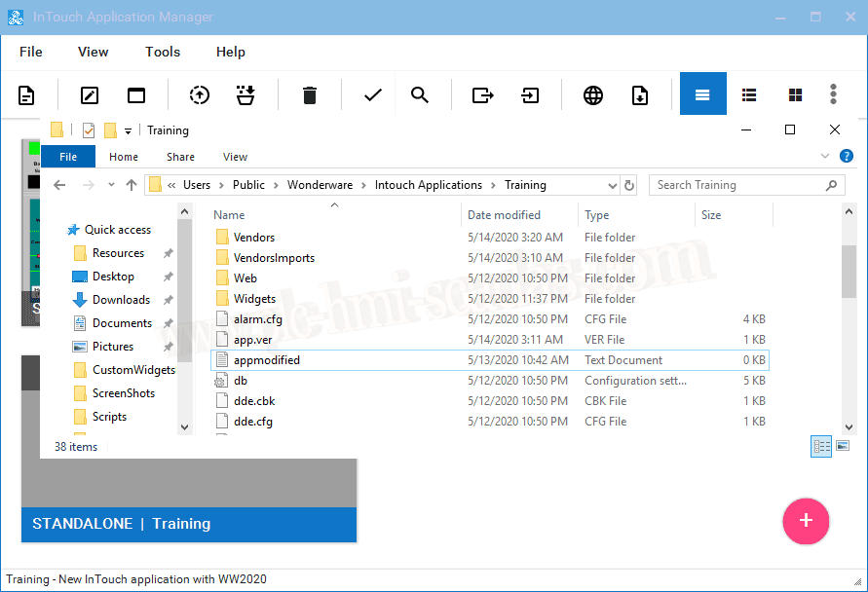
Task: Click the vertical three-dots more options icon
Action: (833, 94)
